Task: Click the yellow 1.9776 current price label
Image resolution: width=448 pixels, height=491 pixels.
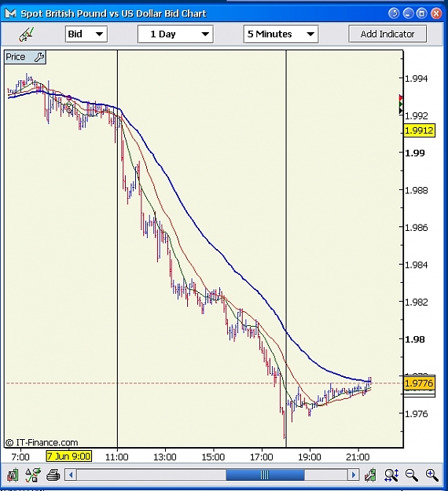Action: (419, 383)
